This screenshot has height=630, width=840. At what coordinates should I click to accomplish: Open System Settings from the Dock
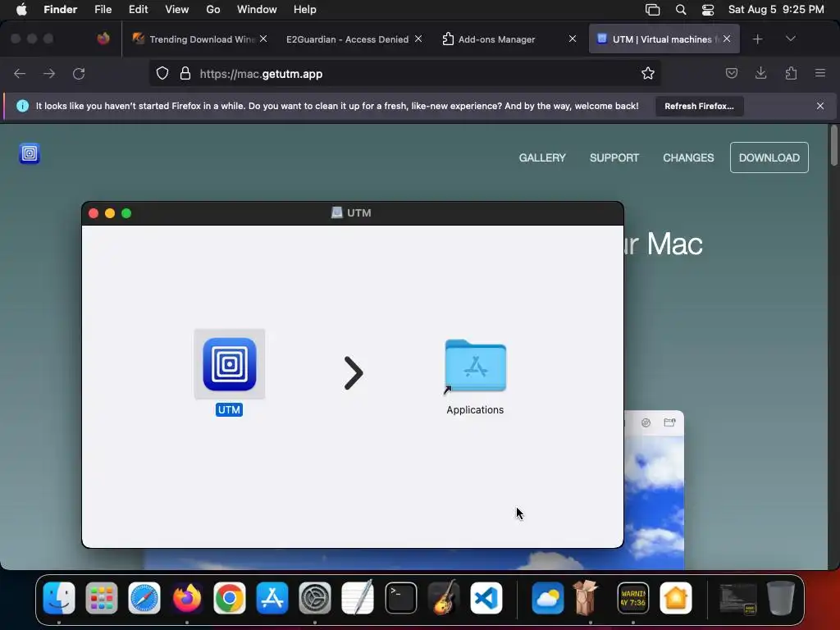315,598
